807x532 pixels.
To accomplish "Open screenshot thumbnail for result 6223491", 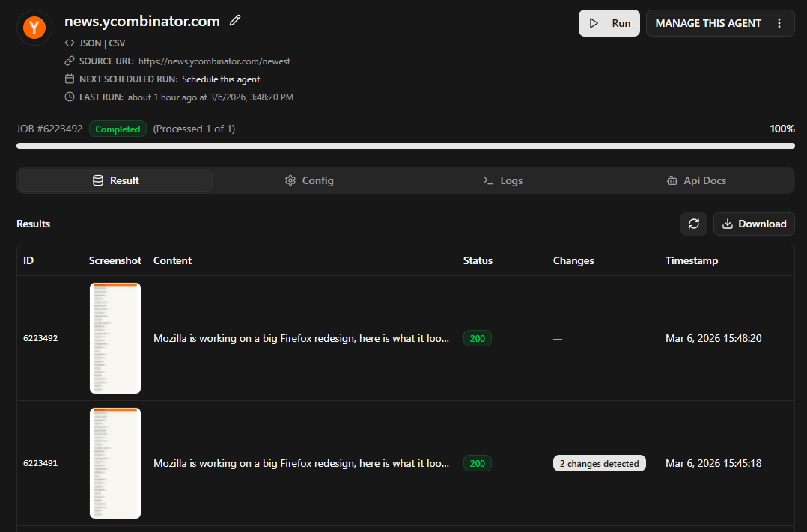I will 115,463.
